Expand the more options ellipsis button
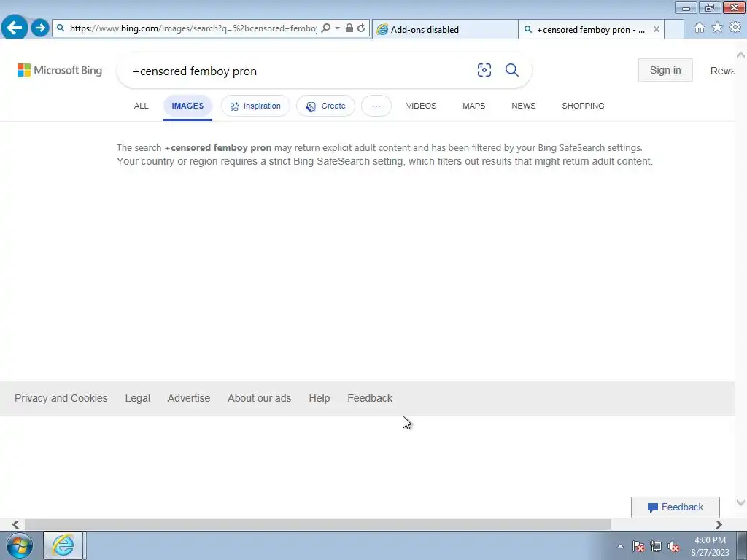Image resolution: width=747 pixels, height=560 pixels. [x=376, y=106]
